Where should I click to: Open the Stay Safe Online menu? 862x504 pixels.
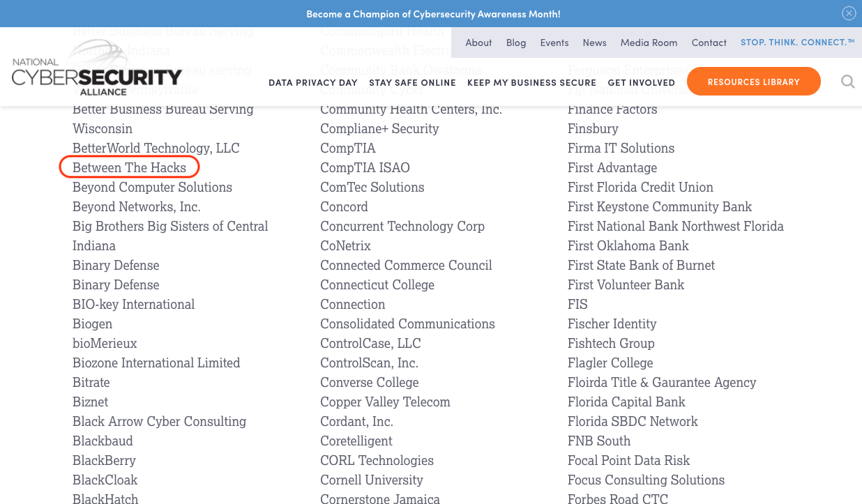point(412,82)
